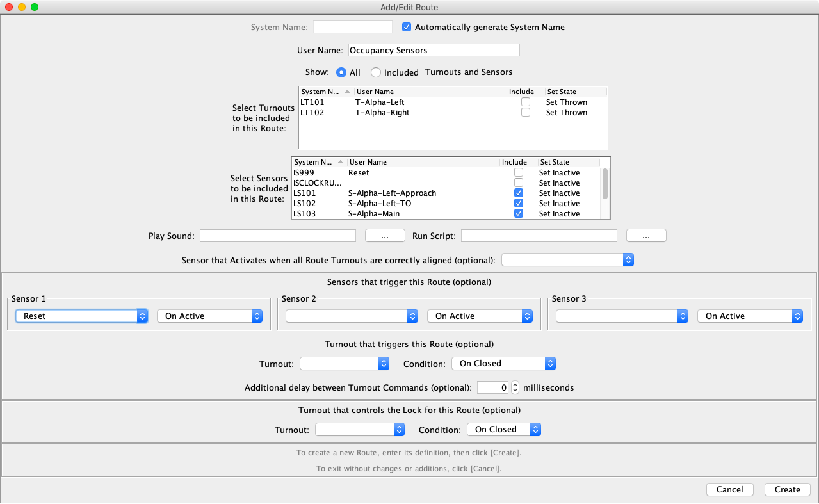Click the sensors table vertical scrollbar

pyautogui.click(x=605, y=184)
